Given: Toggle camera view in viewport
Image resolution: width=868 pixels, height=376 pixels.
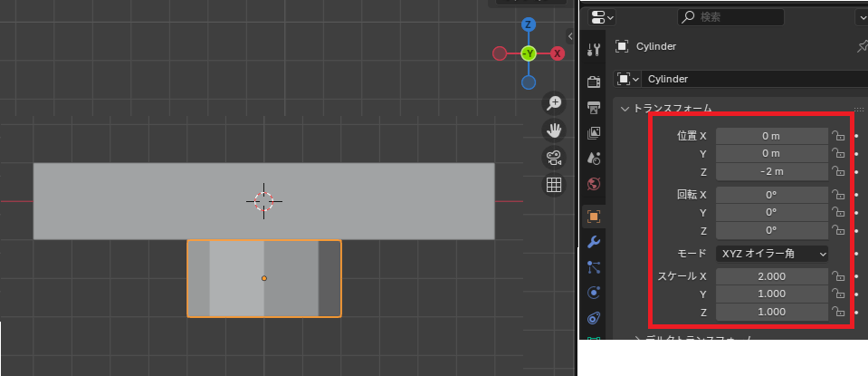Looking at the screenshot, I should tap(553, 158).
